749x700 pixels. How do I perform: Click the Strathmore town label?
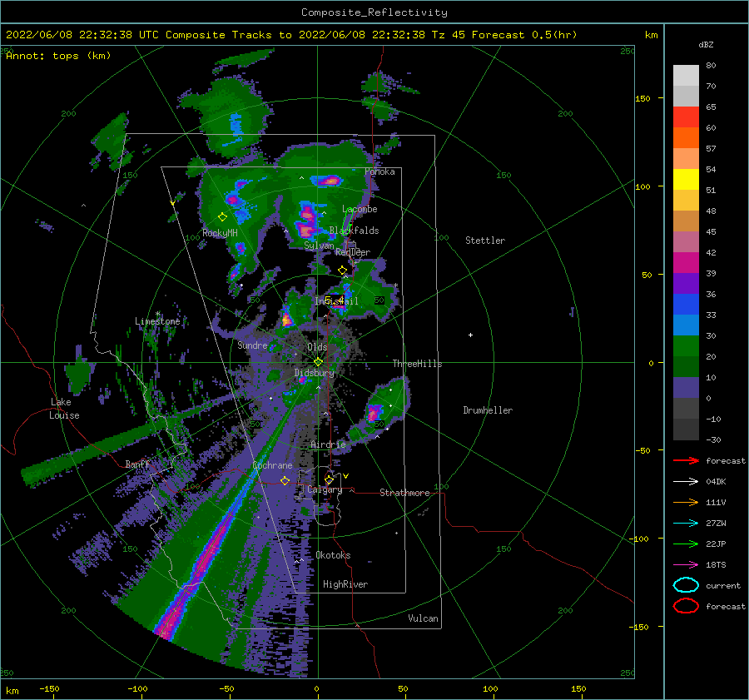coord(404,493)
